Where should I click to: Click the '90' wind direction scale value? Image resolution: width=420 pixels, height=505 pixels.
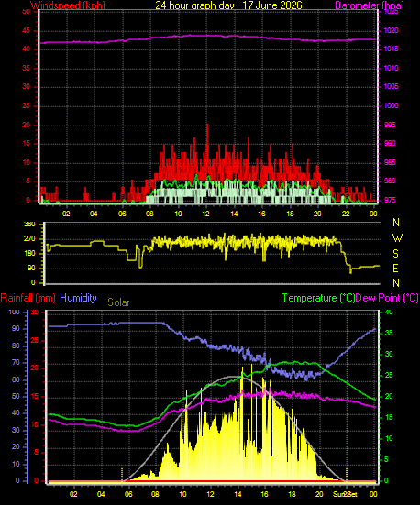pyautogui.click(x=31, y=269)
